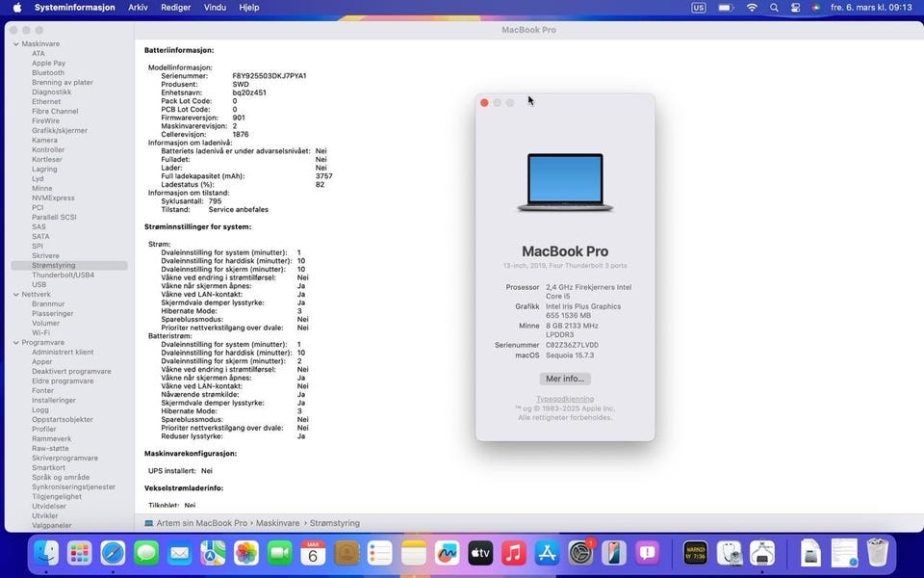Image resolution: width=924 pixels, height=578 pixels.
Task: Open System Settings with badge in dock
Action: click(x=581, y=553)
